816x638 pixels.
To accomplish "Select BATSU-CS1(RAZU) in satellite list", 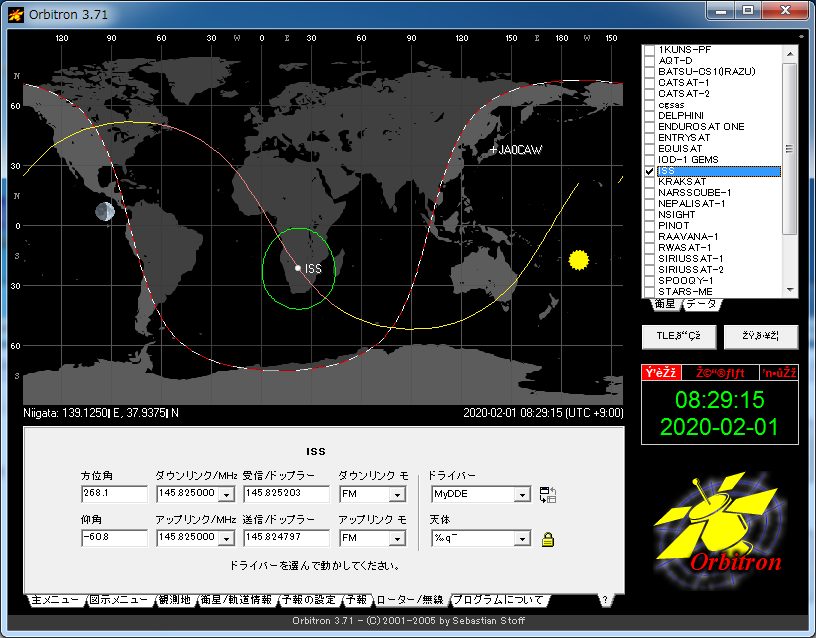I will 707,72.
